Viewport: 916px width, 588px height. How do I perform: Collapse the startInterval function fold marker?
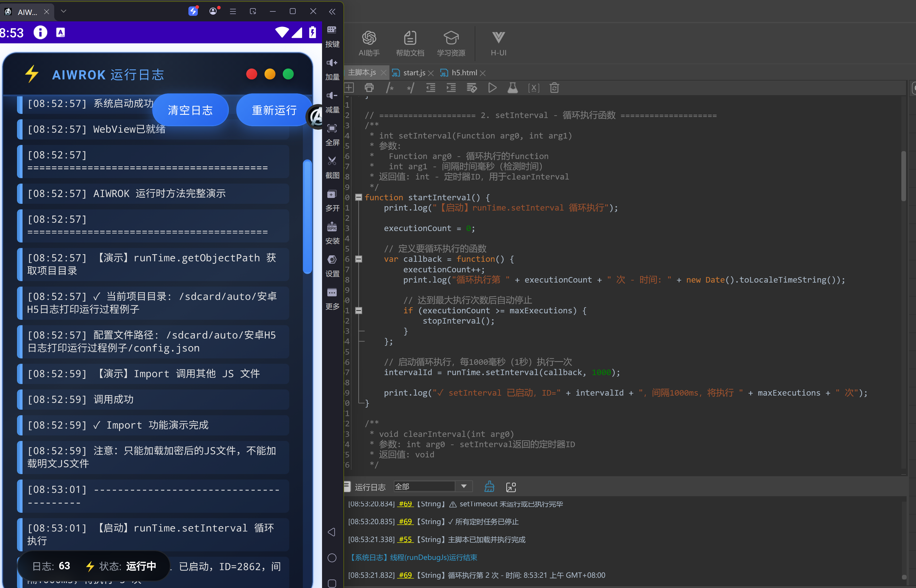tap(358, 197)
